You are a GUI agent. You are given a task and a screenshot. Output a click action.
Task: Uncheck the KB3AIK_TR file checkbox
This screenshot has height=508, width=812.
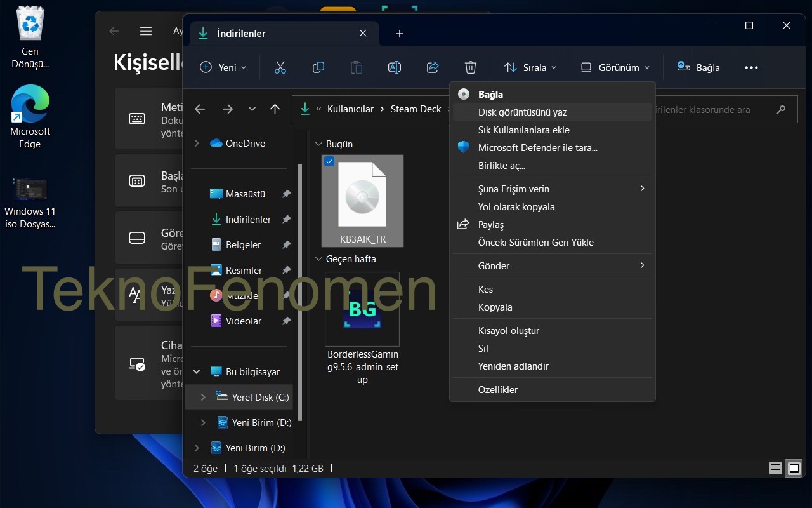pos(329,162)
